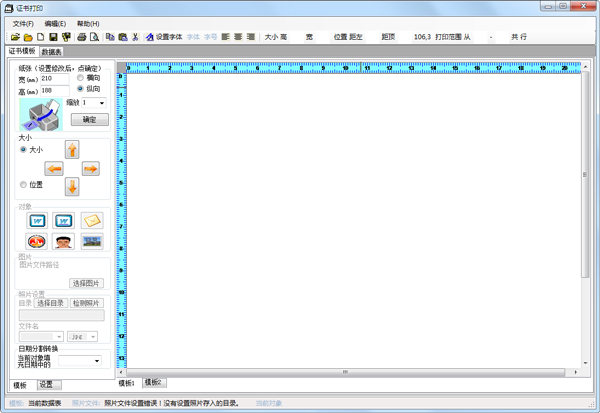Click the top horizontal ruler
Screen dimensions: 600x413
[x=354, y=68]
